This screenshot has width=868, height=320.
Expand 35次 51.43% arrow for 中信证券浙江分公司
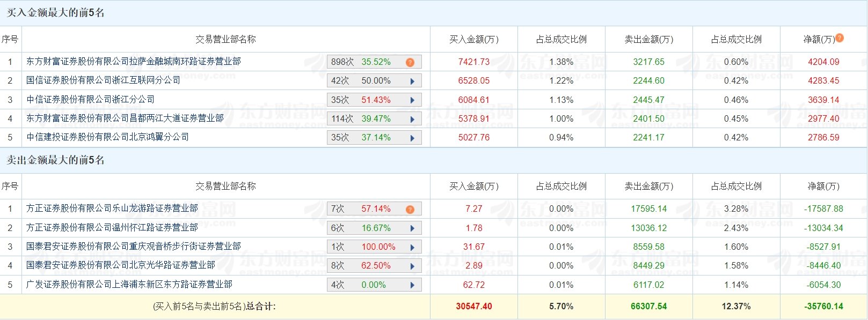pyautogui.click(x=412, y=100)
